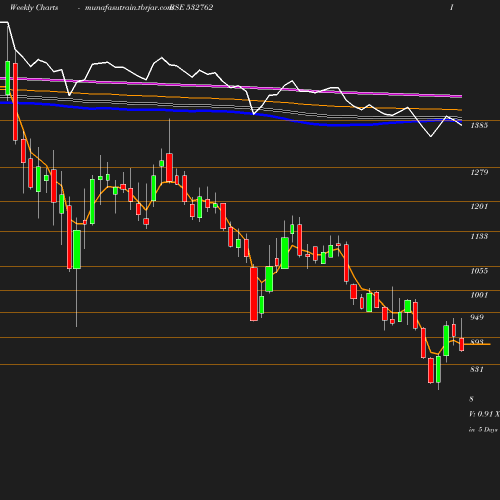Select the 1385 price level label

pos(479,125)
